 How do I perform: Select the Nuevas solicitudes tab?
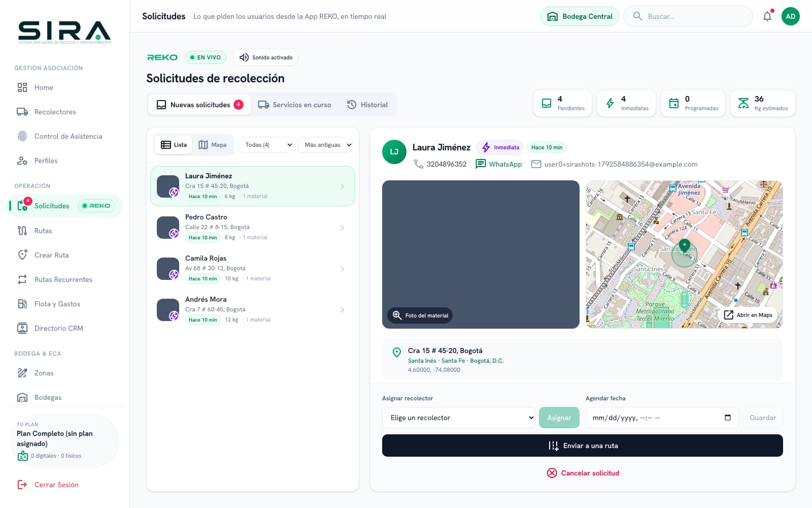point(199,105)
